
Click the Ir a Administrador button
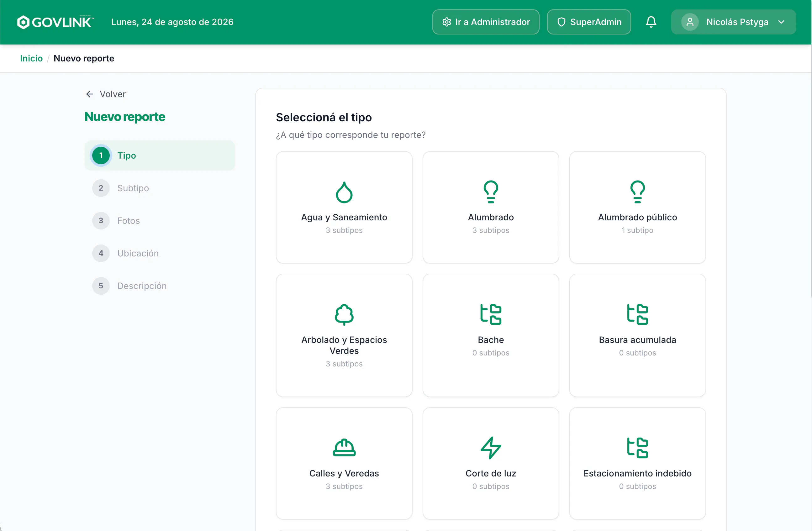[486, 22]
